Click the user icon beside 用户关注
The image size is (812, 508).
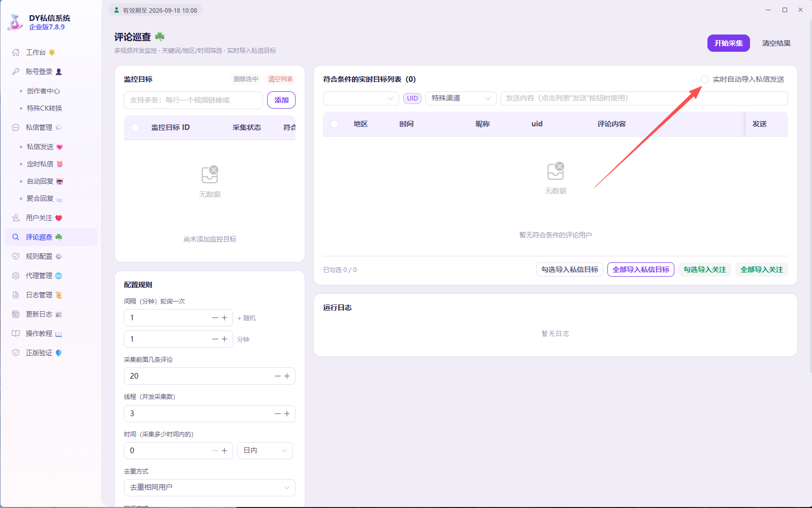(x=16, y=218)
